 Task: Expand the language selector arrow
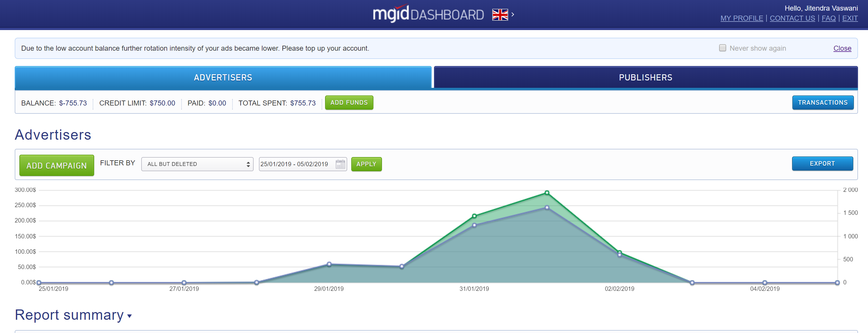click(x=513, y=14)
